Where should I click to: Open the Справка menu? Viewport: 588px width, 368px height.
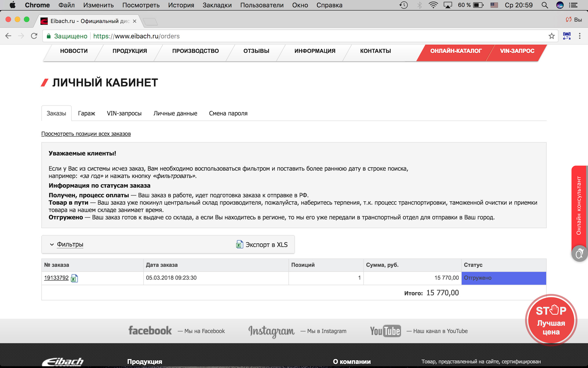click(x=330, y=5)
